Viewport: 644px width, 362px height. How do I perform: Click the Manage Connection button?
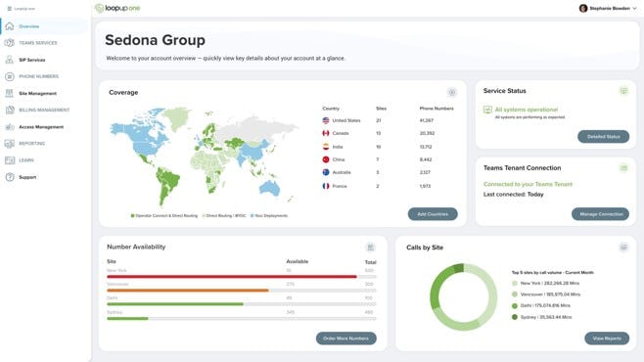coord(601,214)
